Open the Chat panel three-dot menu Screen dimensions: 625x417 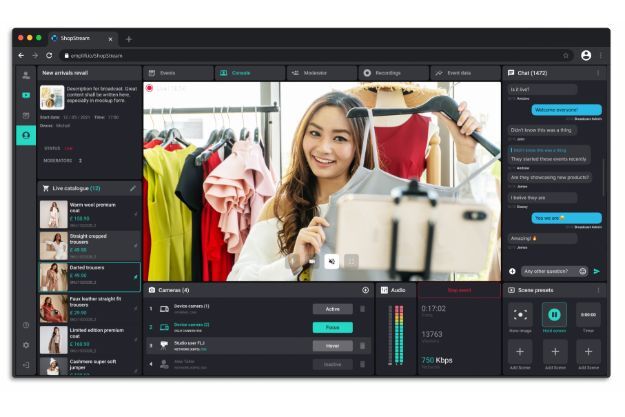pos(598,73)
